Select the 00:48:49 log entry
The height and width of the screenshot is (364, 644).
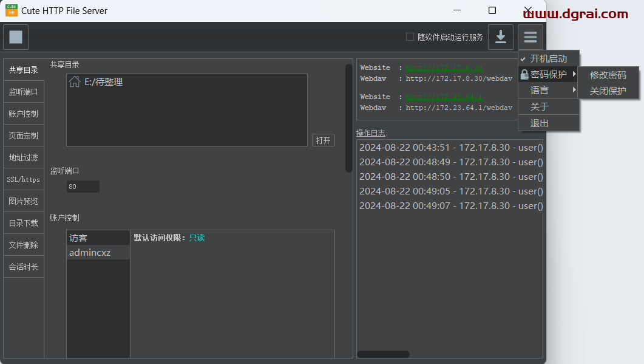coord(451,162)
